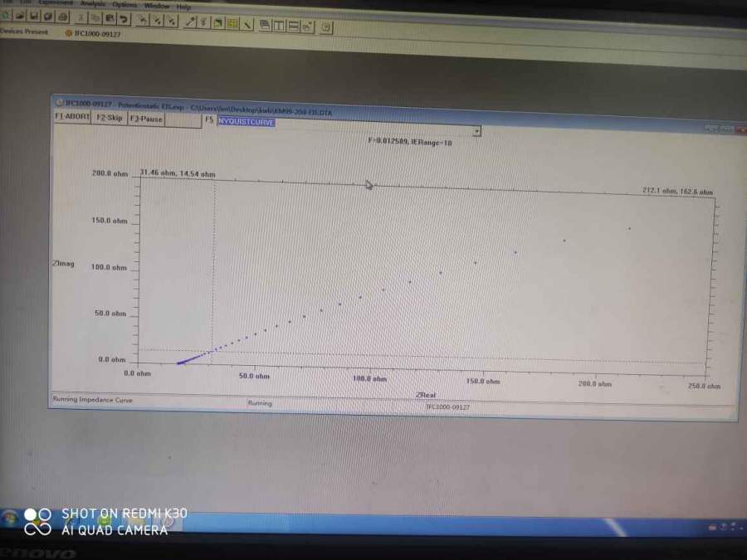Click the 'F=0.012589, IERange=10' readout
This screenshot has width=747, height=560.
click(x=410, y=141)
